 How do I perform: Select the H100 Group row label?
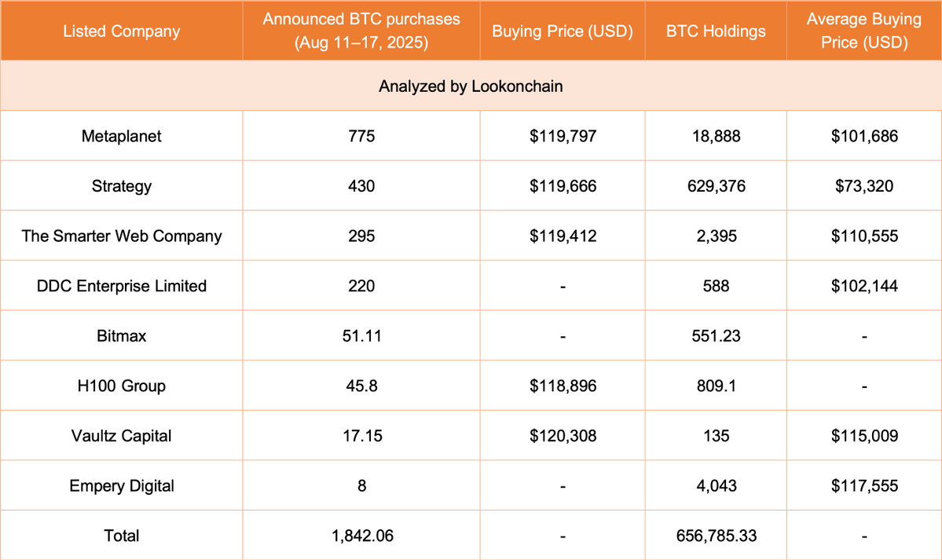tap(121, 385)
